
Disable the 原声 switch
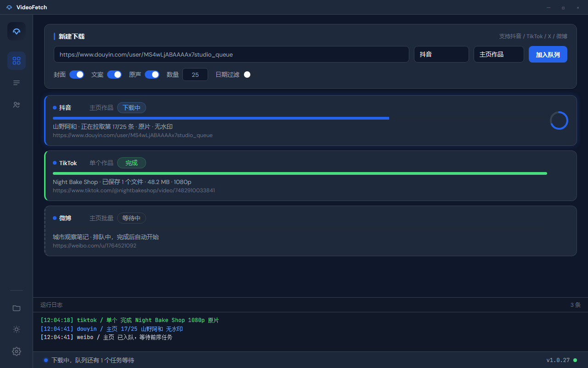152,75
